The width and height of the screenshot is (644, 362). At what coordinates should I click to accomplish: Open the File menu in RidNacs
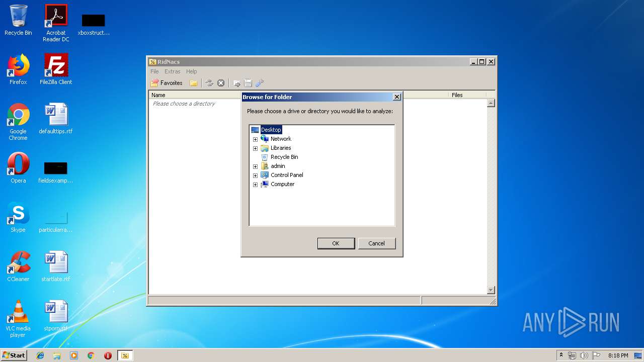point(154,71)
